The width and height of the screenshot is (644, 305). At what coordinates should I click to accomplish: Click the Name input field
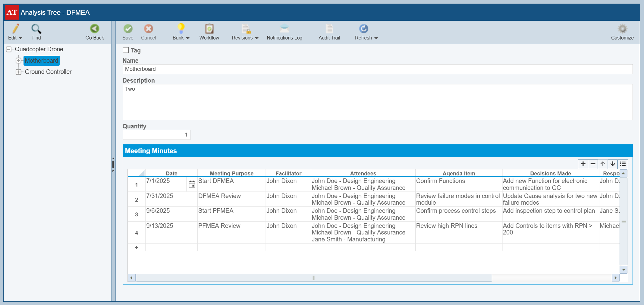tap(377, 69)
